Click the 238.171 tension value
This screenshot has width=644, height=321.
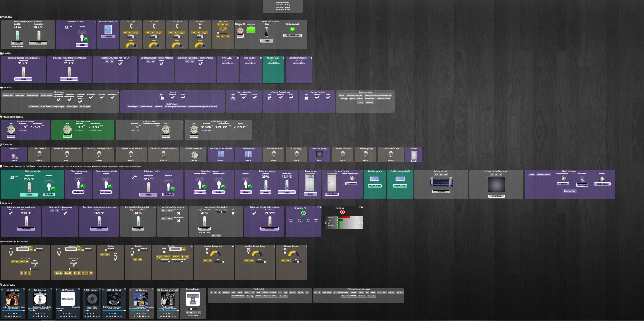pos(240,127)
